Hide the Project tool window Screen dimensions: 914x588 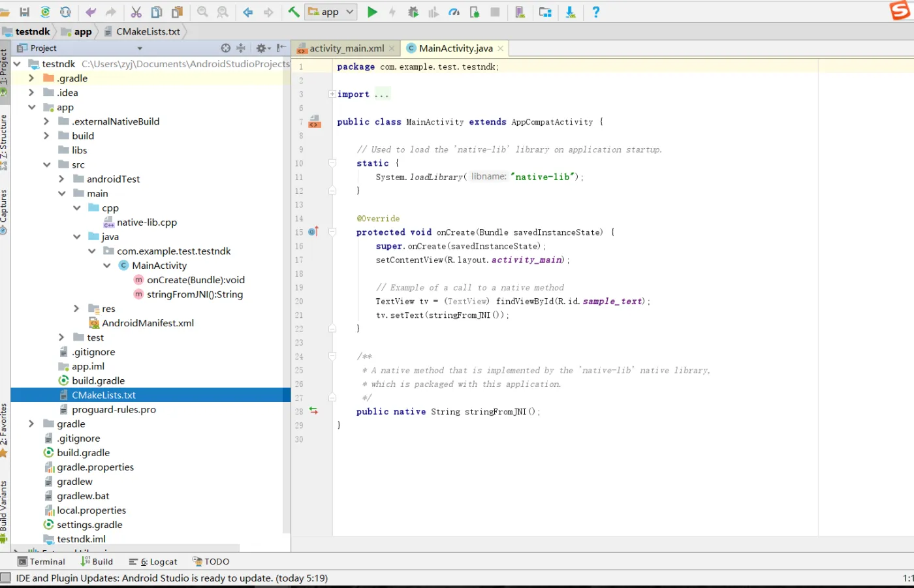281,48
